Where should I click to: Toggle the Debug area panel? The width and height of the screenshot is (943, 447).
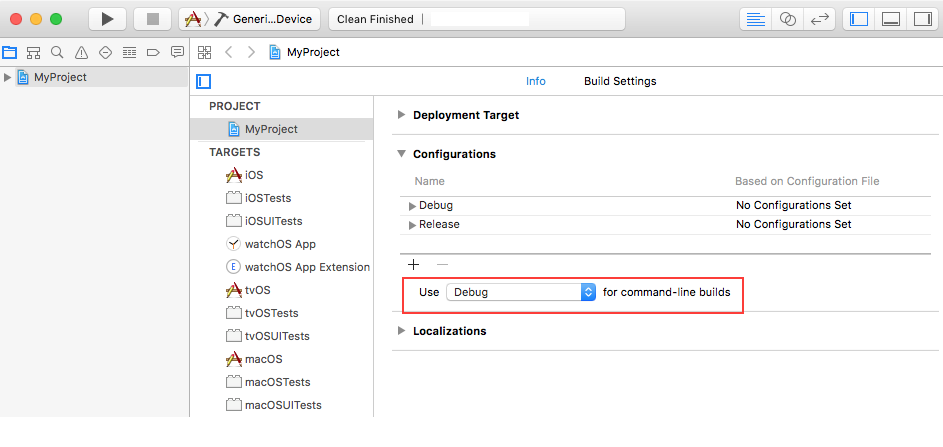(891, 19)
